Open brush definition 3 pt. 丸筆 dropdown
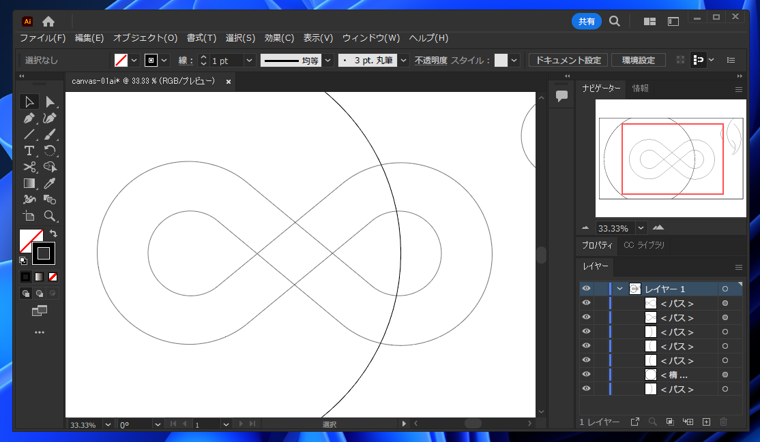 tap(403, 61)
